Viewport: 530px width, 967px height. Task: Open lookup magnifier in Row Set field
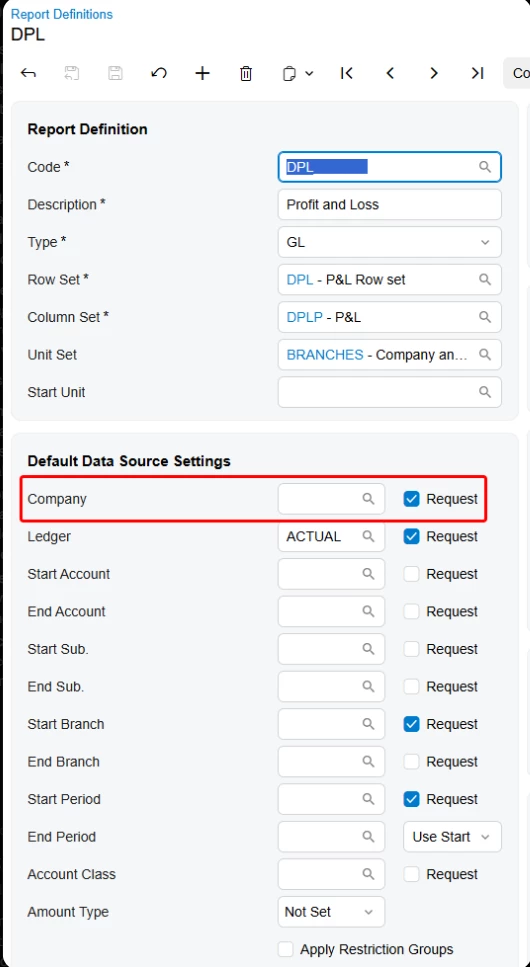[x=485, y=279]
